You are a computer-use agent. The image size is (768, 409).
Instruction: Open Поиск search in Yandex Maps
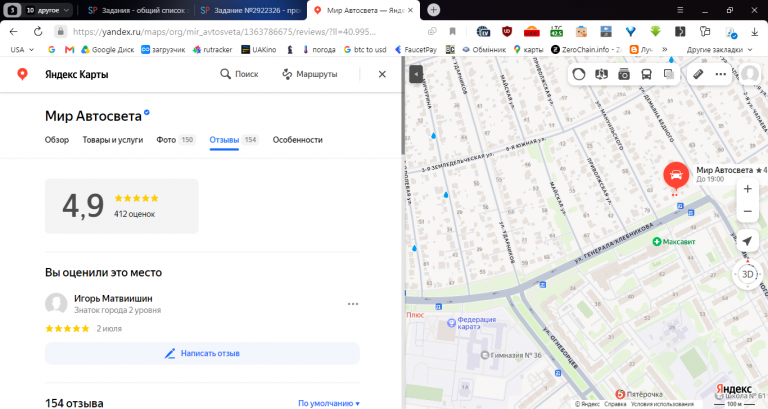click(239, 74)
